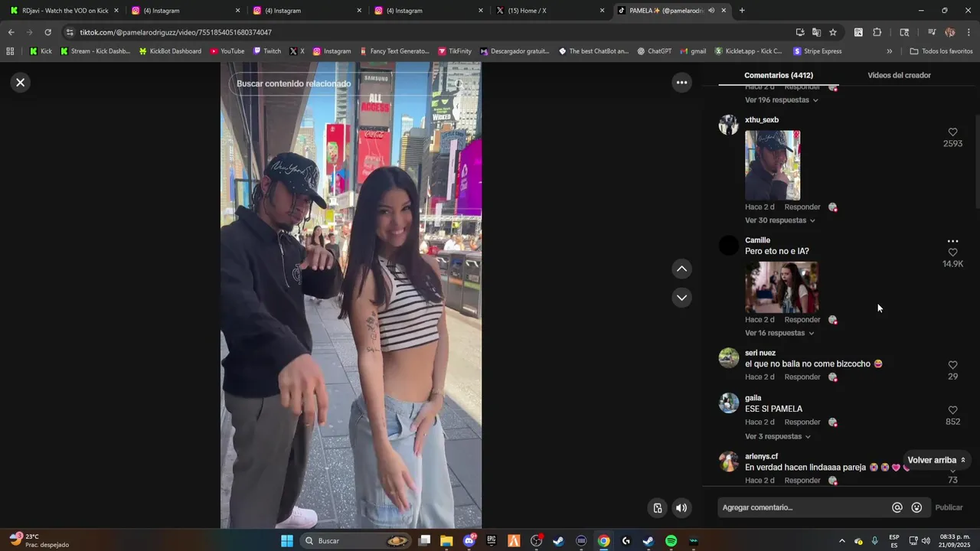Reply to Camille's comment

click(x=802, y=320)
